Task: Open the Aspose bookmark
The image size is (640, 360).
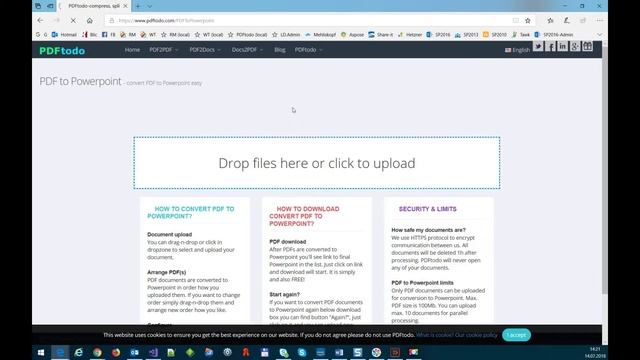Action: [x=352, y=35]
